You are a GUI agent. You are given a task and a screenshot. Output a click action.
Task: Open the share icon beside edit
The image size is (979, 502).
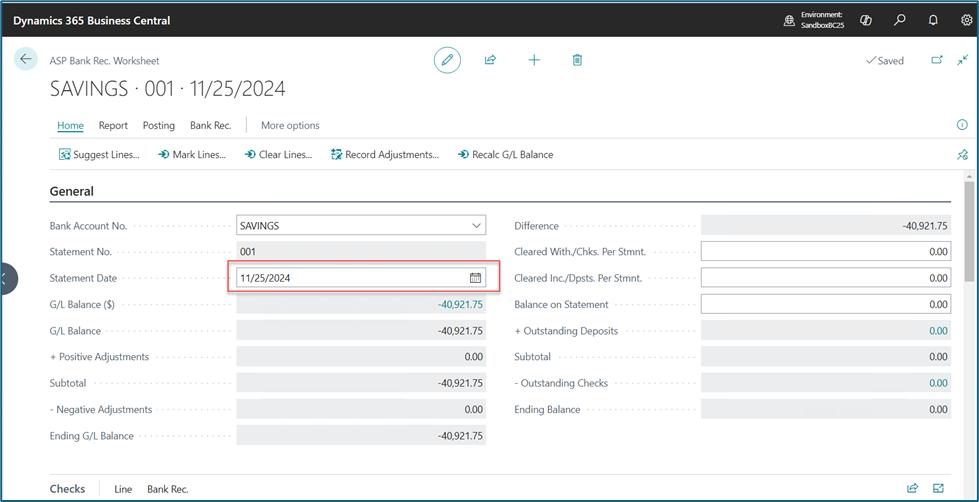490,60
